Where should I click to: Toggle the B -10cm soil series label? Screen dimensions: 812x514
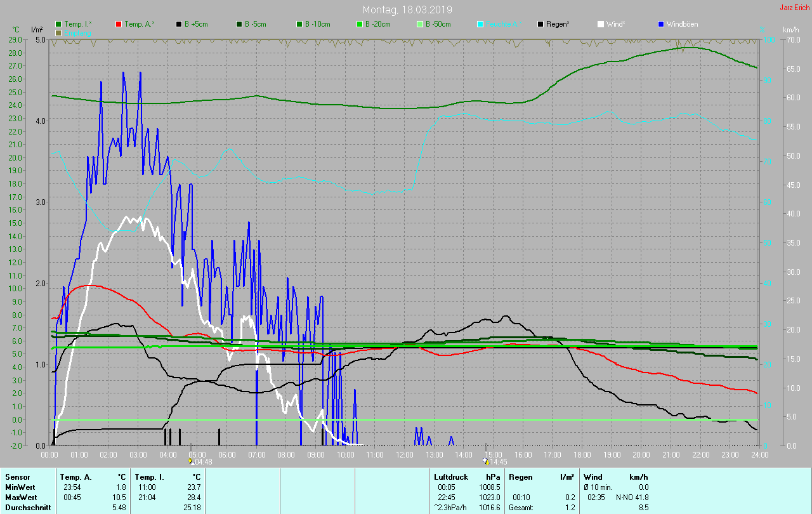click(317, 24)
